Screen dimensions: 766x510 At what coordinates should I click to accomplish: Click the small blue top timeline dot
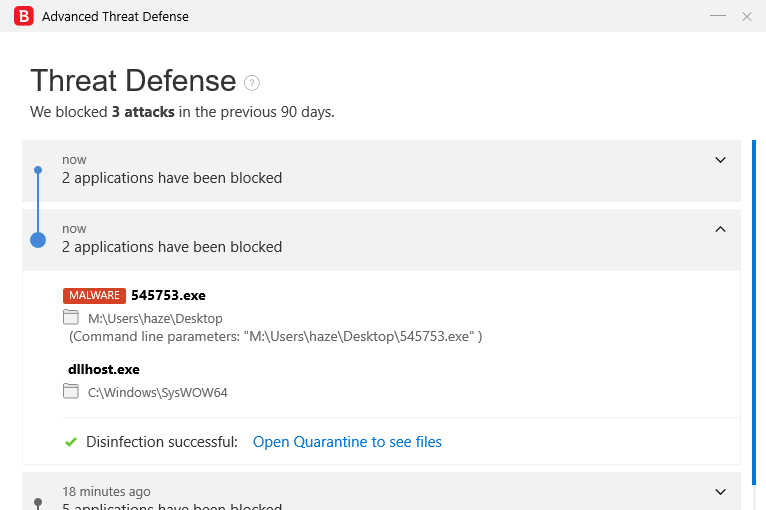pyautogui.click(x=38, y=170)
